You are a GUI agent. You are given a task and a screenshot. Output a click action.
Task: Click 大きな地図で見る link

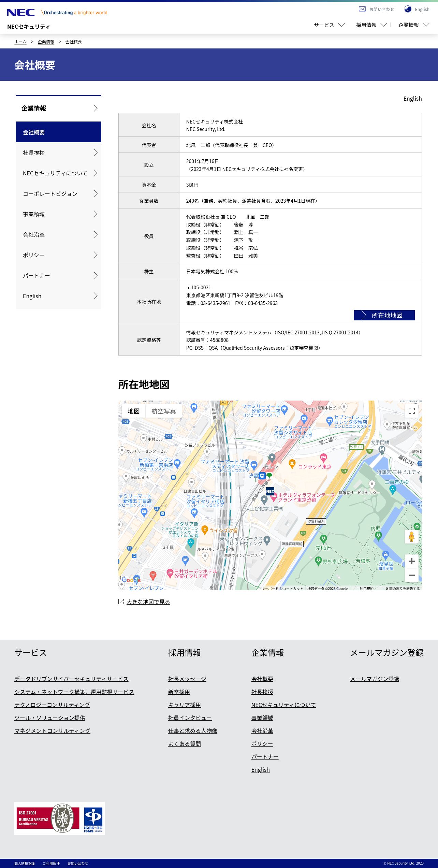148,602
